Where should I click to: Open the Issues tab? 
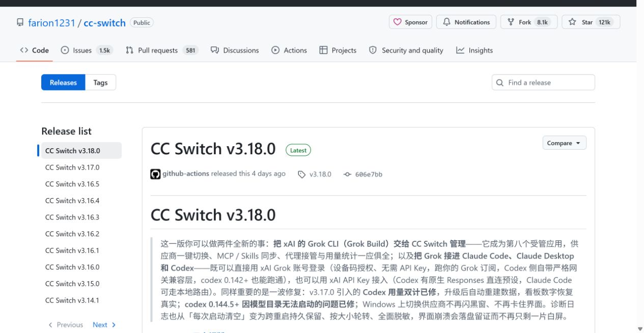click(x=87, y=50)
